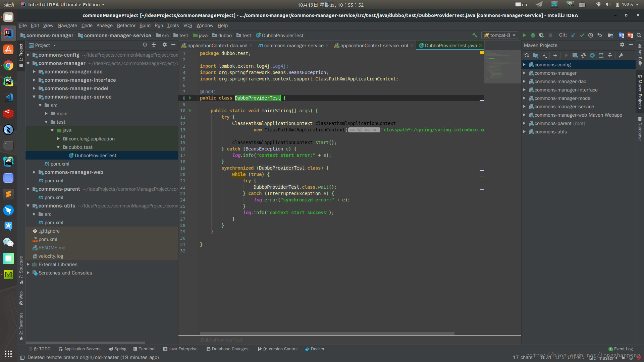Open the TODO tool window
This screenshot has width=644, height=362.
[x=40, y=349]
